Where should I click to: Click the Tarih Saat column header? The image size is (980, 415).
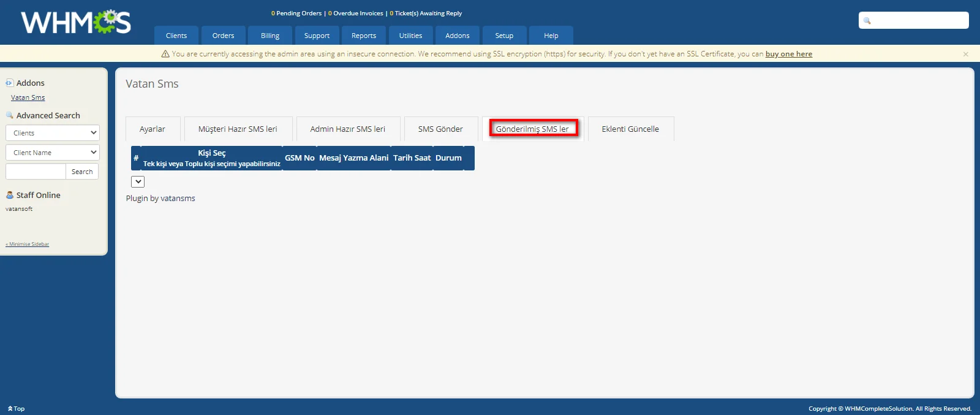point(412,158)
